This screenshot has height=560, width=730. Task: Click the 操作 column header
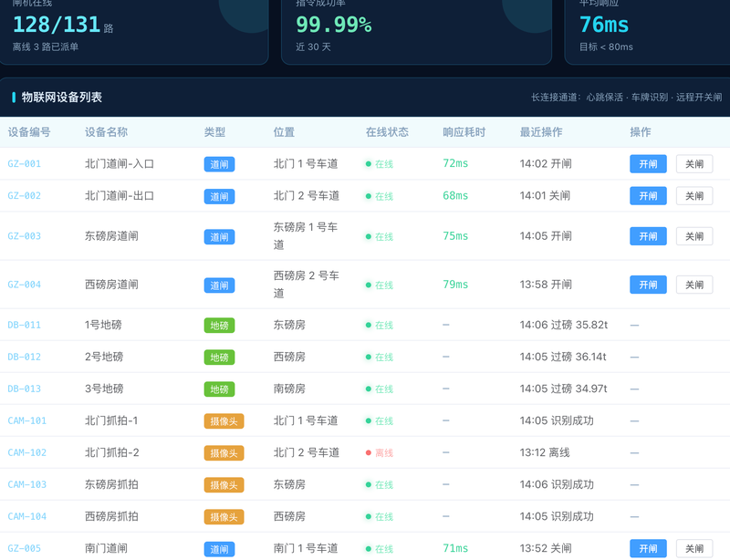(x=641, y=132)
